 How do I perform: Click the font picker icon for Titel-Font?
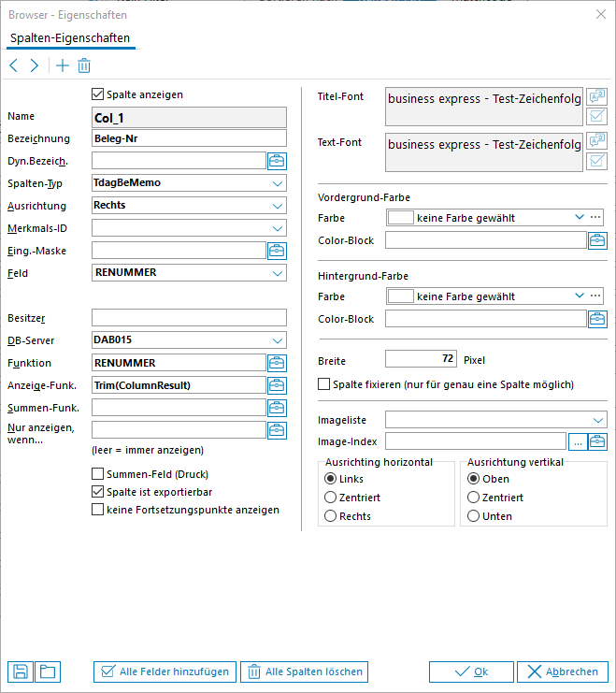[x=596, y=96]
